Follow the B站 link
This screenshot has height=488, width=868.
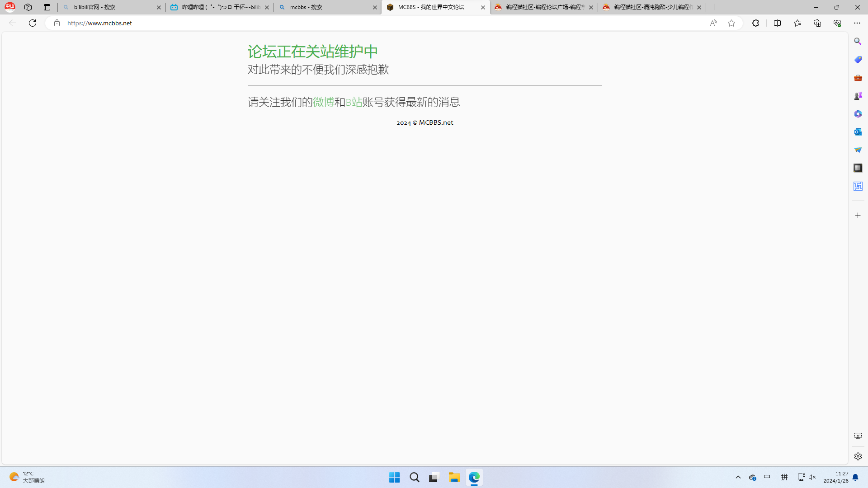click(x=354, y=102)
